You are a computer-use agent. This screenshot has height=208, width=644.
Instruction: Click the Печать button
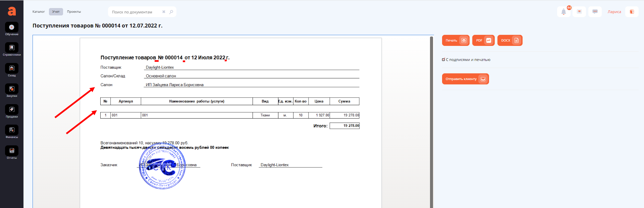pyautogui.click(x=455, y=41)
